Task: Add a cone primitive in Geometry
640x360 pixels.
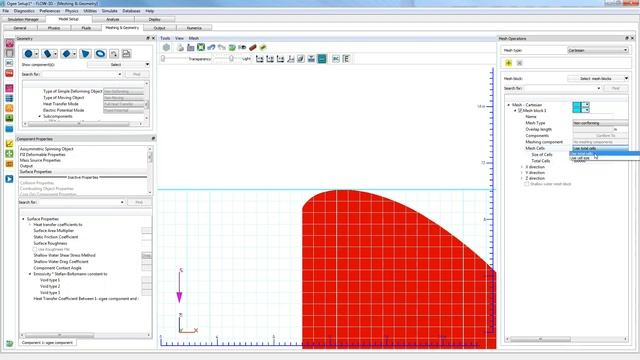Action: [85, 53]
